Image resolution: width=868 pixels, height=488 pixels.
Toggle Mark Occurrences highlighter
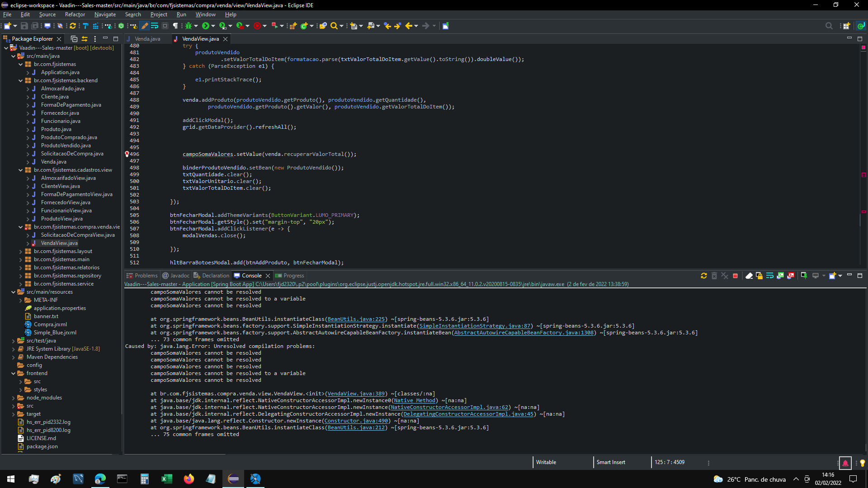(145, 26)
